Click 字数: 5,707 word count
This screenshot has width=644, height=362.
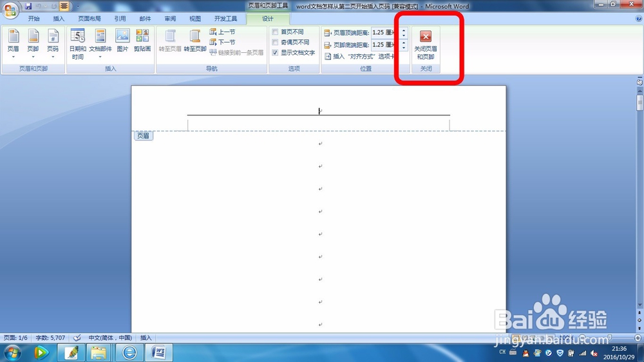(x=50, y=338)
